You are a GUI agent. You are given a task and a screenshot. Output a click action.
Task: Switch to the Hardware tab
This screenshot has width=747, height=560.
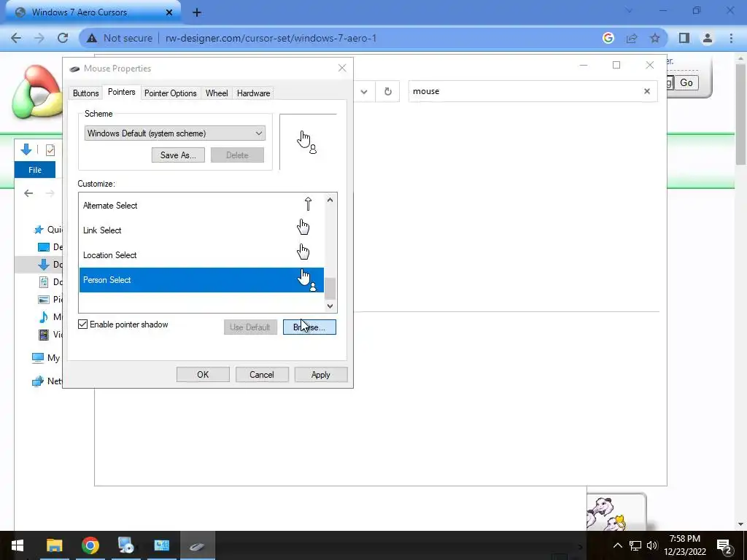(253, 93)
